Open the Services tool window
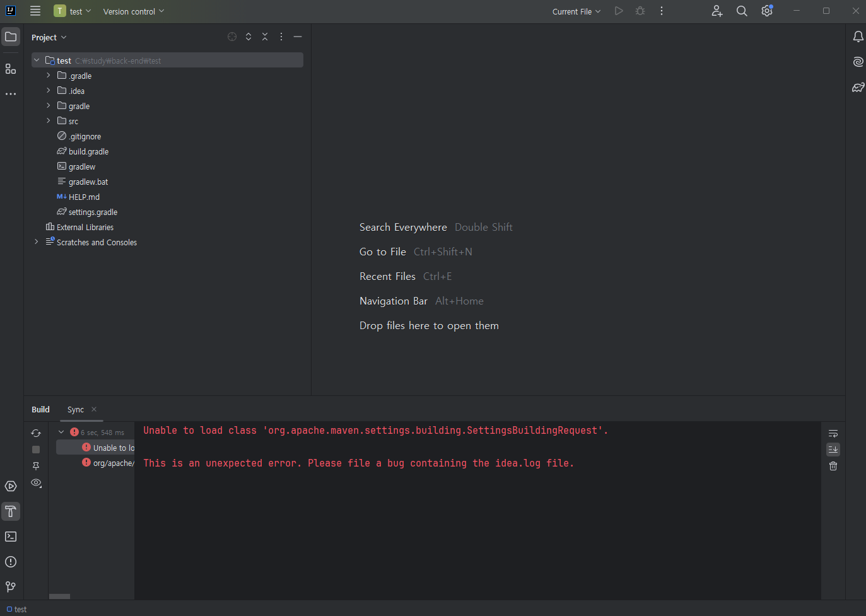Screen dimensions: 866x616 (11, 486)
